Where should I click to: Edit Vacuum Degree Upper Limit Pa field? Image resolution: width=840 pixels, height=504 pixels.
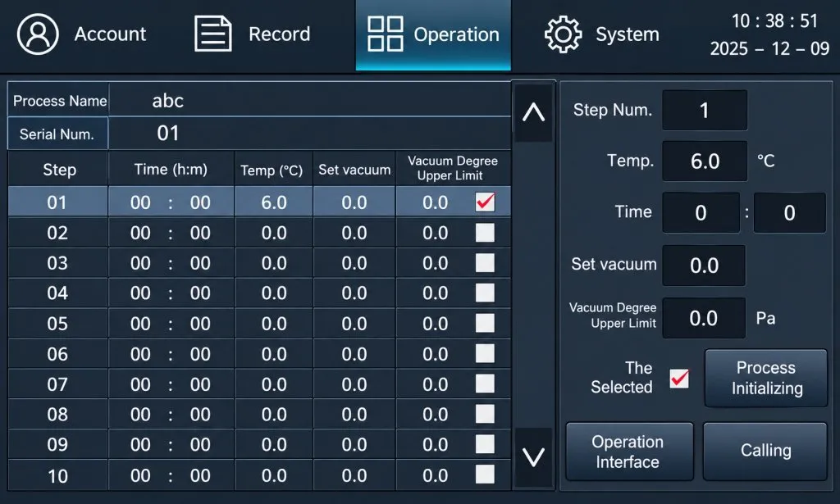pos(704,318)
